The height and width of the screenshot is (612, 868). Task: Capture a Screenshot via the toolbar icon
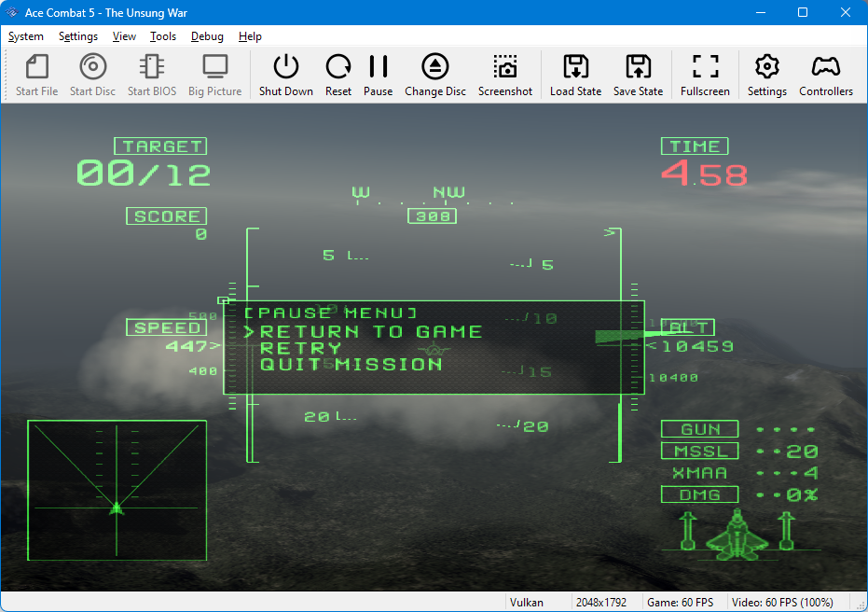[505, 74]
